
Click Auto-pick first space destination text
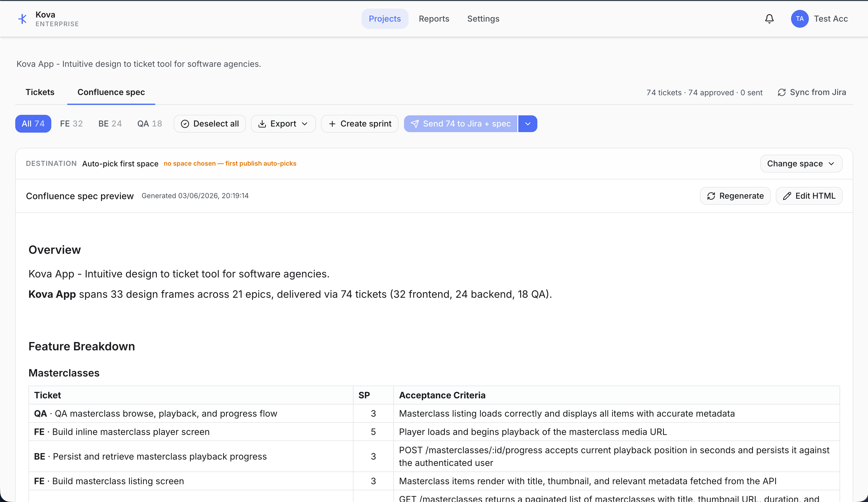coord(120,164)
